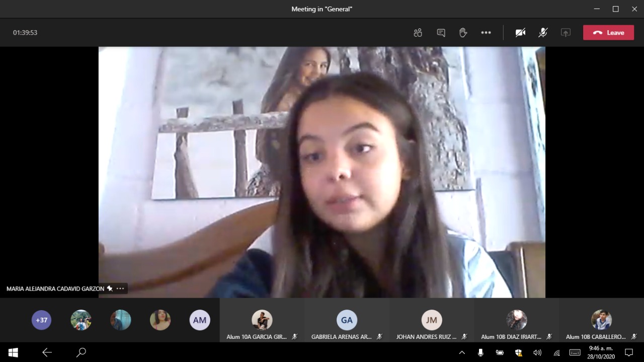
Task: Open the Windows Start menu
Action: coord(13,352)
